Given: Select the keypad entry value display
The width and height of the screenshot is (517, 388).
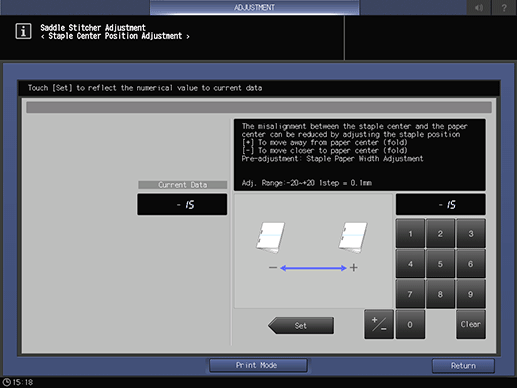Looking at the screenshot, I should point(440,205).
